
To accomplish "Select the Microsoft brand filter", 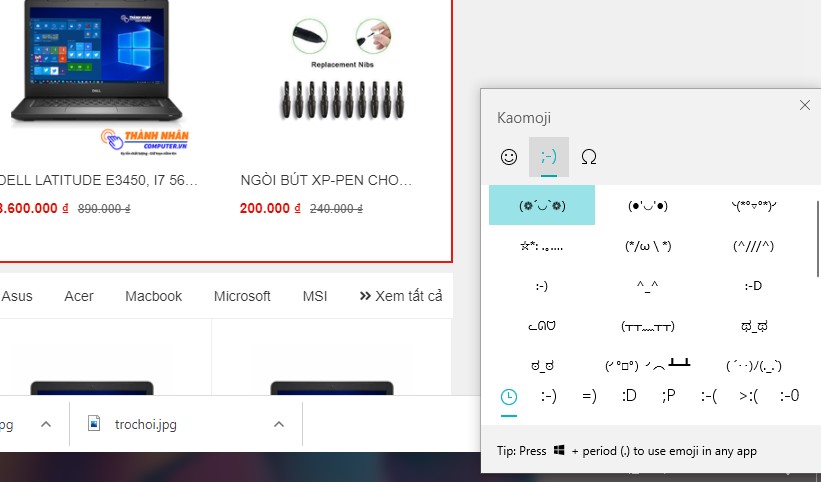I will 242,296.
